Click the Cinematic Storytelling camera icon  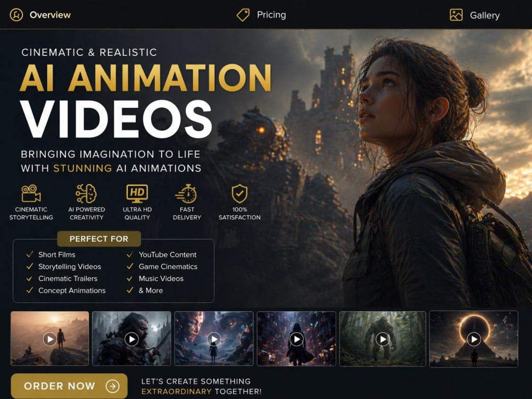coord(31,194)
